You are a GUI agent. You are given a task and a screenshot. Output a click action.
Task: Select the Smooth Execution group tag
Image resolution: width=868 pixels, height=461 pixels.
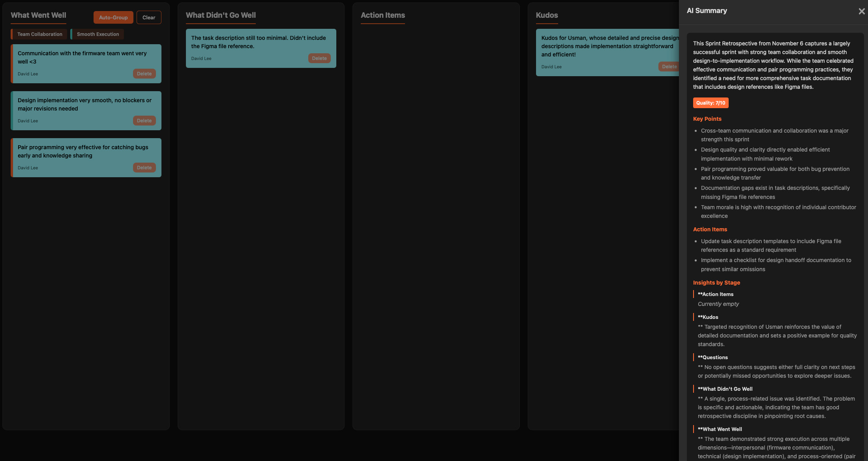tap(97, 34)
